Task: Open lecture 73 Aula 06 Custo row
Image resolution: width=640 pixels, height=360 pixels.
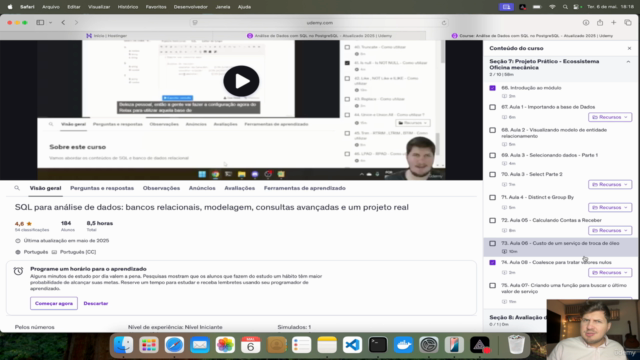Action: [561, 247]
